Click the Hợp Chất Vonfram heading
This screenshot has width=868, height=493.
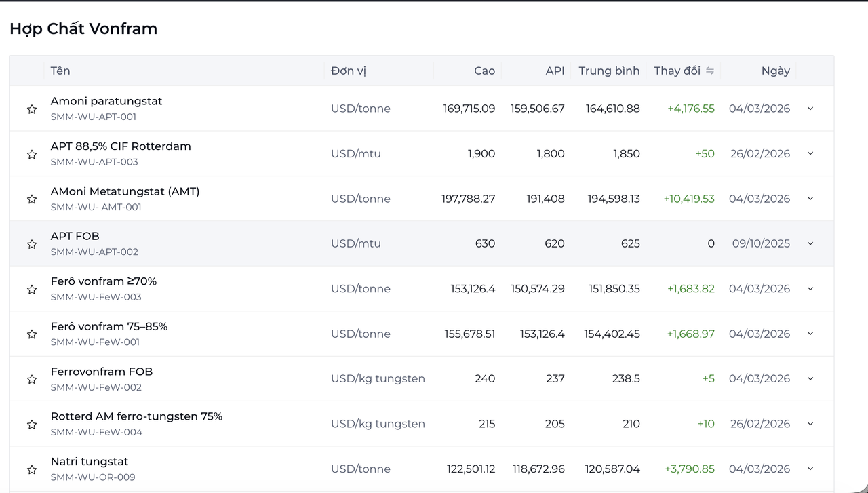(83, 28)
